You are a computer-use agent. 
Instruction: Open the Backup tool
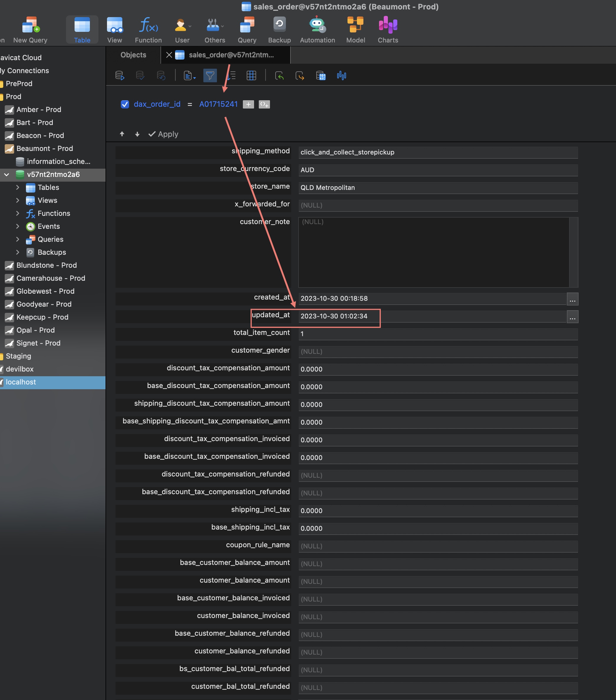279,29
